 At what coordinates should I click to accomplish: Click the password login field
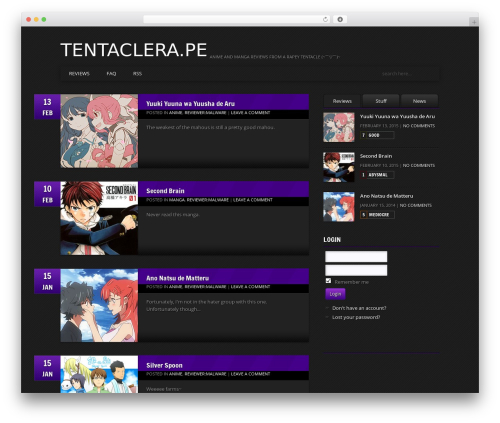(356, 270)
